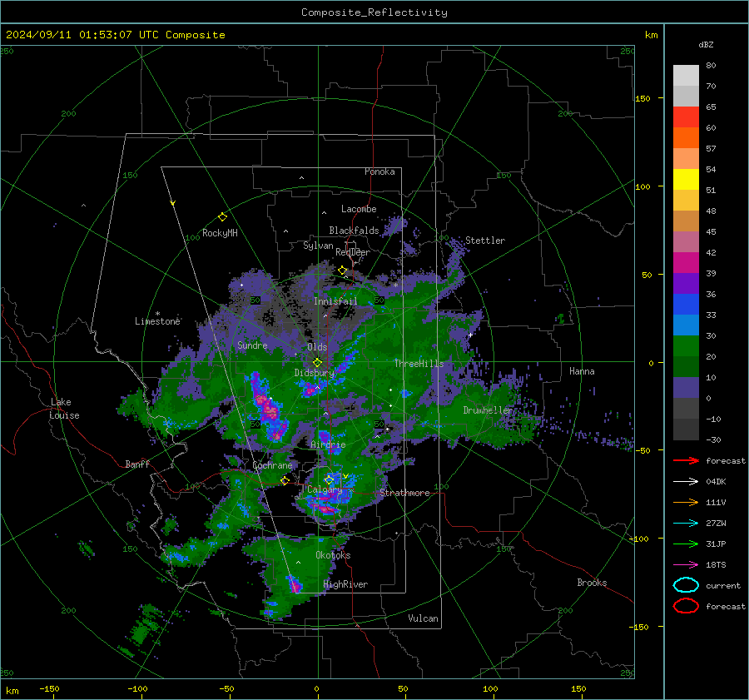Image resolution: width=749 pixels, height=700 pixels.
Task: Pick the green swatch between 30 and 20 dBZ
Action: pyautogui.click(x=686, y=346)
